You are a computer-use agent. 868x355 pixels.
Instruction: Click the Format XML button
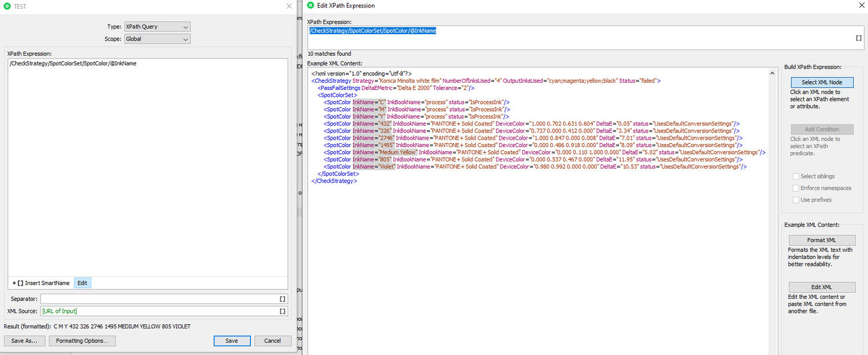coord(822,240)
